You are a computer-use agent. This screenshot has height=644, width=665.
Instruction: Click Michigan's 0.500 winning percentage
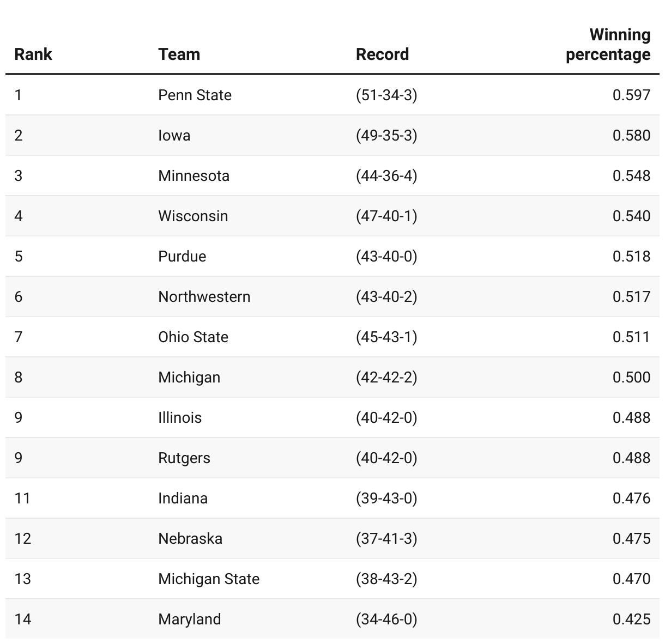(x=631, y=378)
